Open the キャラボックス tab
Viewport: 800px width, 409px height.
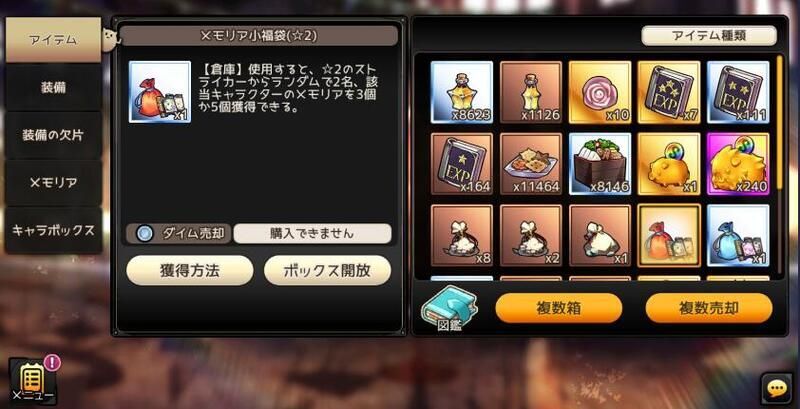pos(53,230)
